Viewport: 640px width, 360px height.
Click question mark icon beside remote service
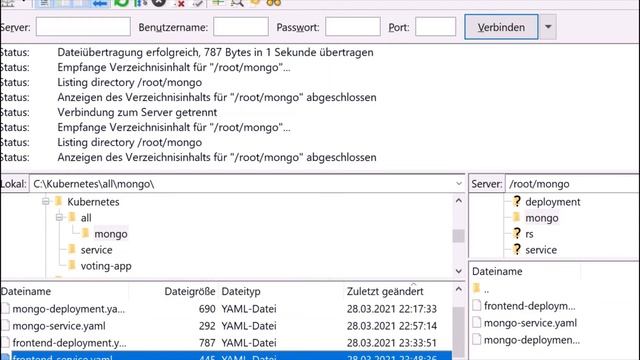(x=517, y=249)
